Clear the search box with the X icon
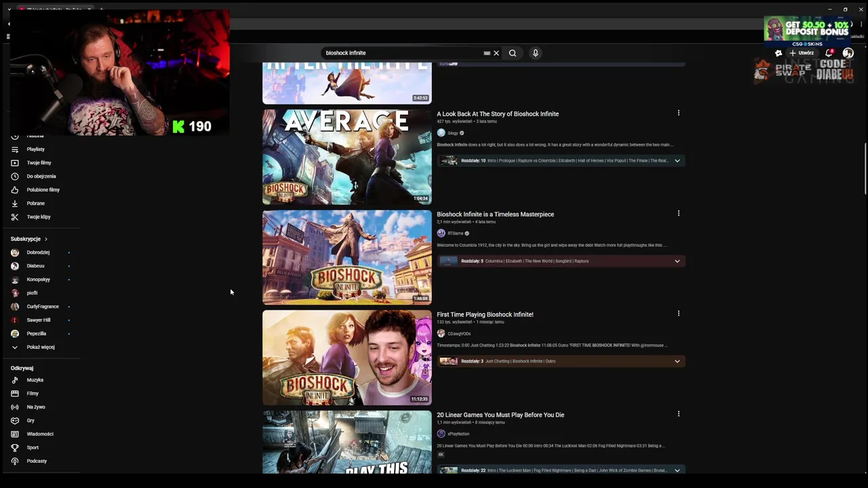The width and height of the screenshot is (868, 488). click(496, 53)
